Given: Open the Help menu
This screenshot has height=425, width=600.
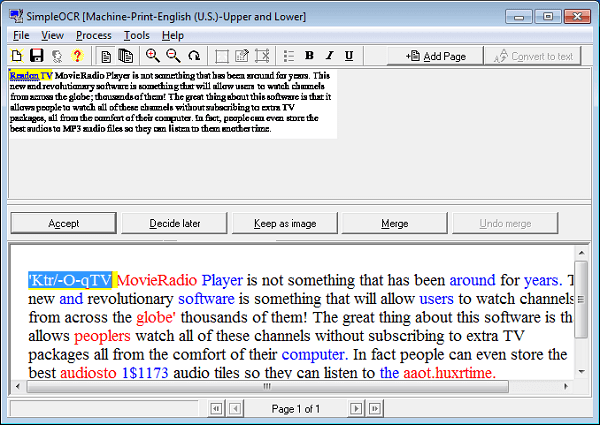Looking at the screenshot, I should click(173, 36).
